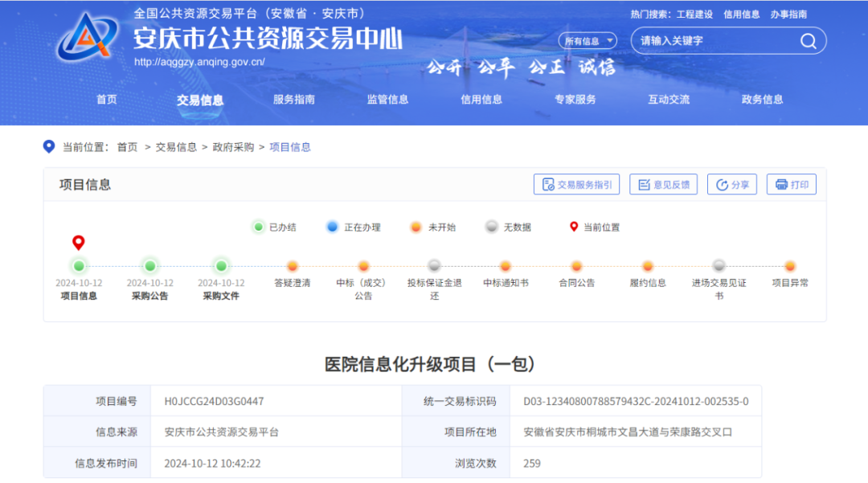Click the 意见反馈 feedback button
Viewport: 868px width, 483px height.
click(663, 185)
